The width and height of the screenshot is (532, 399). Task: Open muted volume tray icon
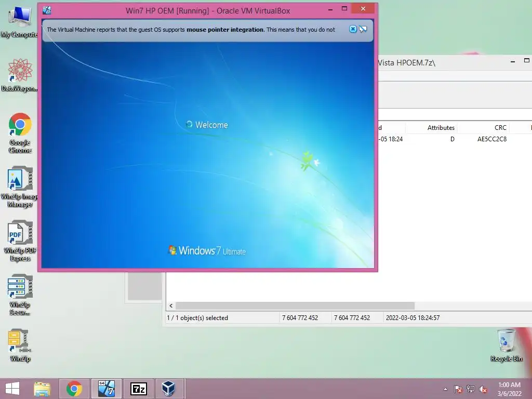pyautogui.click(x=483, y=389)
